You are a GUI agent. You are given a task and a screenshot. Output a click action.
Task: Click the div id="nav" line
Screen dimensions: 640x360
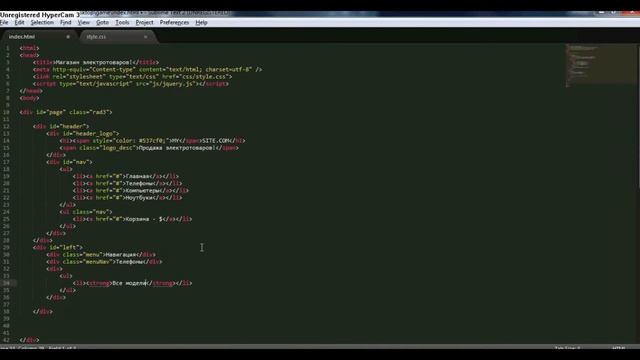point(69,162)
